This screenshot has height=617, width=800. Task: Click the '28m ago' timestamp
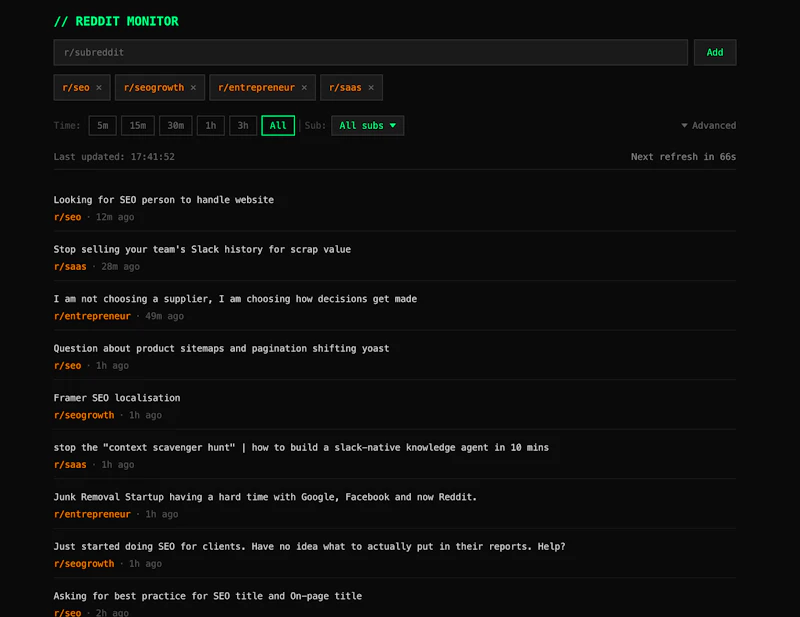[x=120, y=267]
